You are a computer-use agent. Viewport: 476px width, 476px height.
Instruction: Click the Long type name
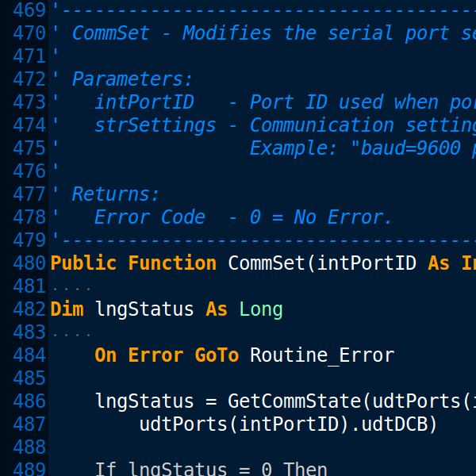(261, 309)
